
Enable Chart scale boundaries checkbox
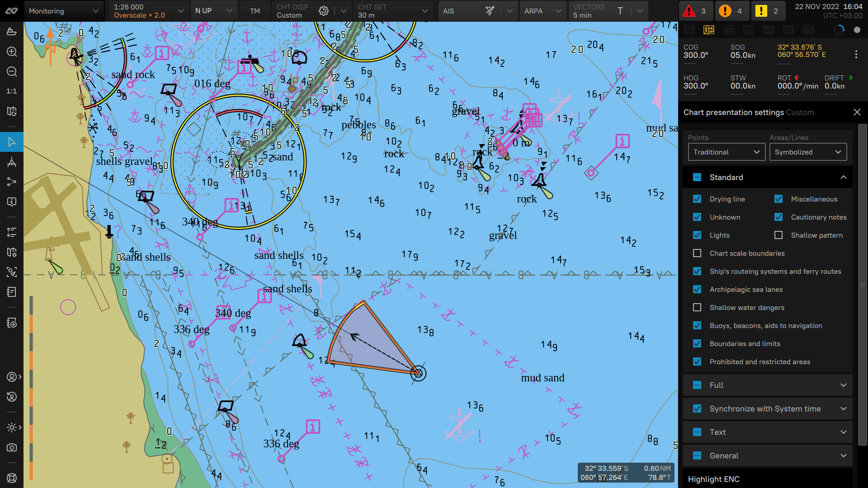click(x=697, y=253)
